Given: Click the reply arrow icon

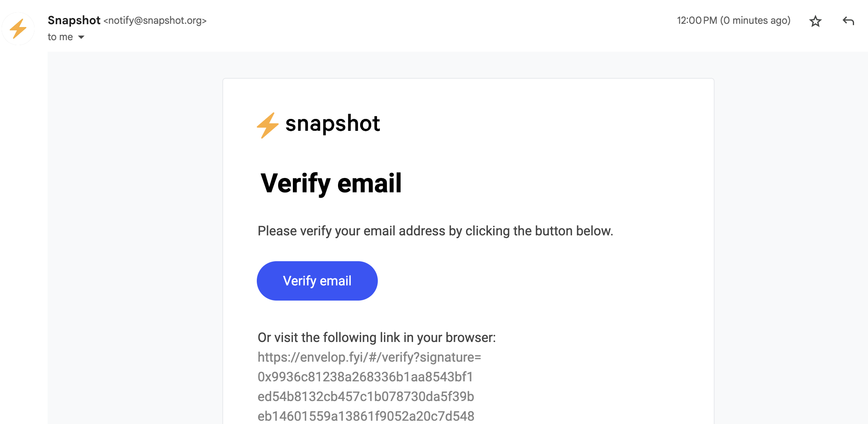Looking at the screenshot, I should click(x=848, y=21).
